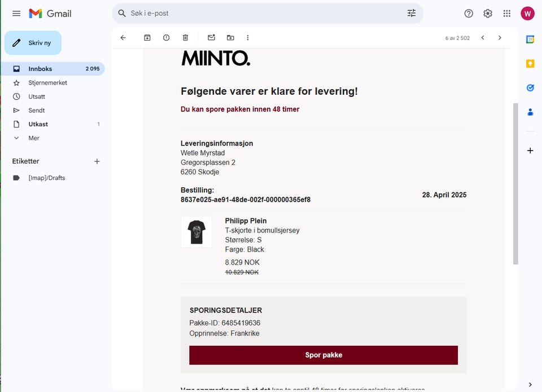This screenshot has height=392, width=542.
Task: Open the more actions menu
Action: coord(247,38)
